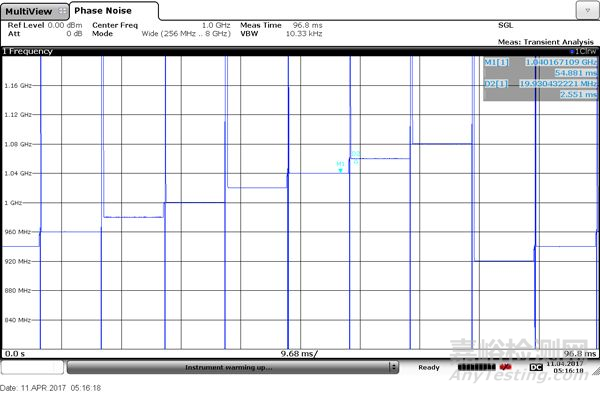Click the VBW 10.33 kHz setting
Screen dimensions: 600x393
pos(281,34)
